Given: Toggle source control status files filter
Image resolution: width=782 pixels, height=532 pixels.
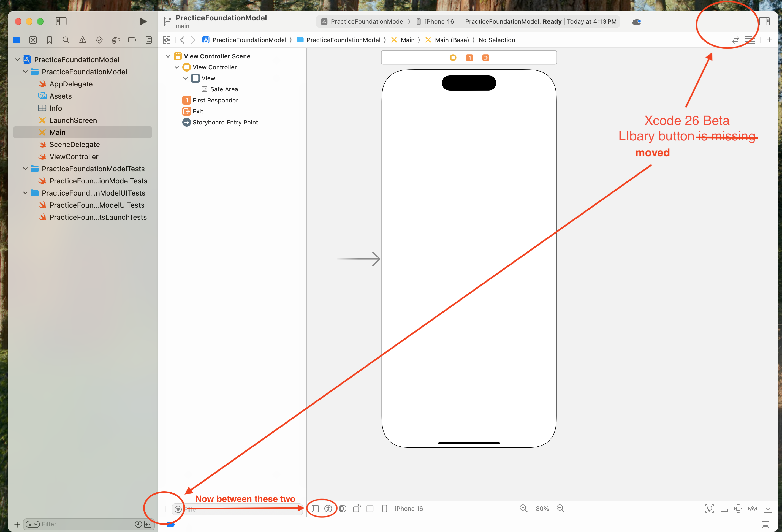Looking at the screenshot, I should [x=148, y=524].
